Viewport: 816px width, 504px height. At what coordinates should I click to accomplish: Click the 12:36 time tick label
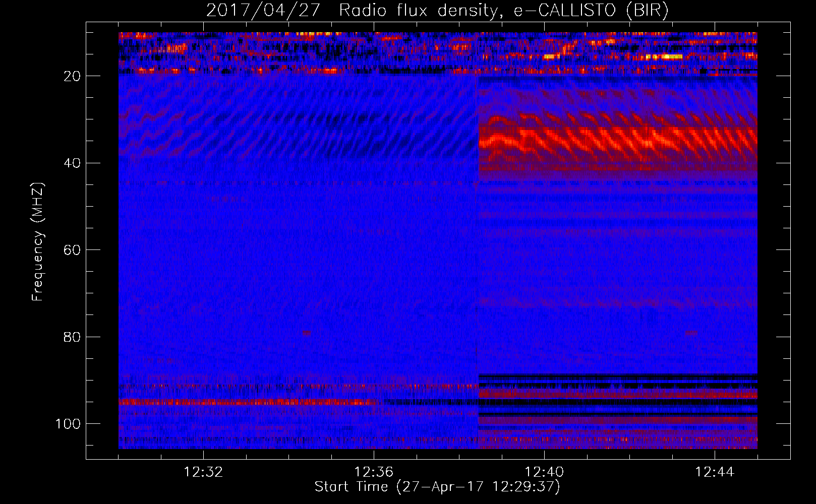point(374,472)
